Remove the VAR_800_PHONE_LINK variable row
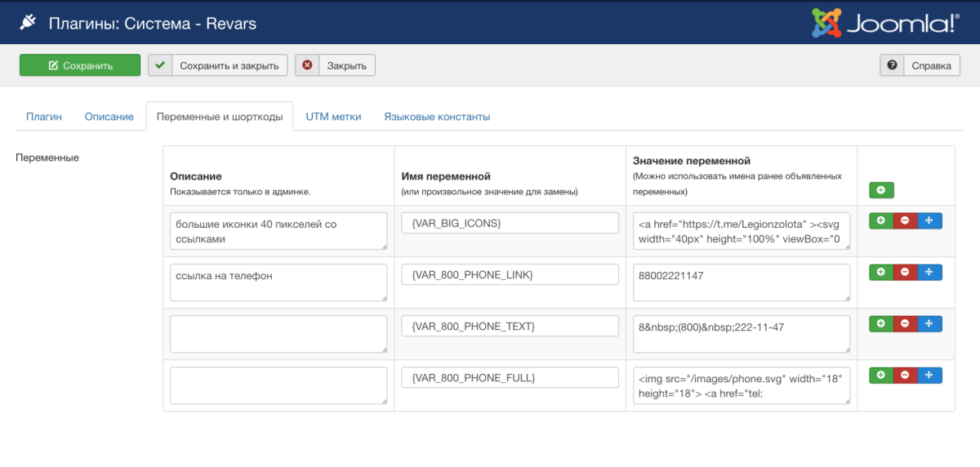 pyautogui.click(x=905, y=273)
